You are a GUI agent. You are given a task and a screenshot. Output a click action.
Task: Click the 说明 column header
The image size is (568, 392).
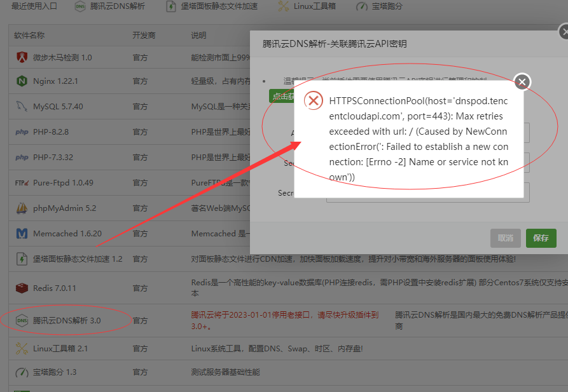pos(198,35)
